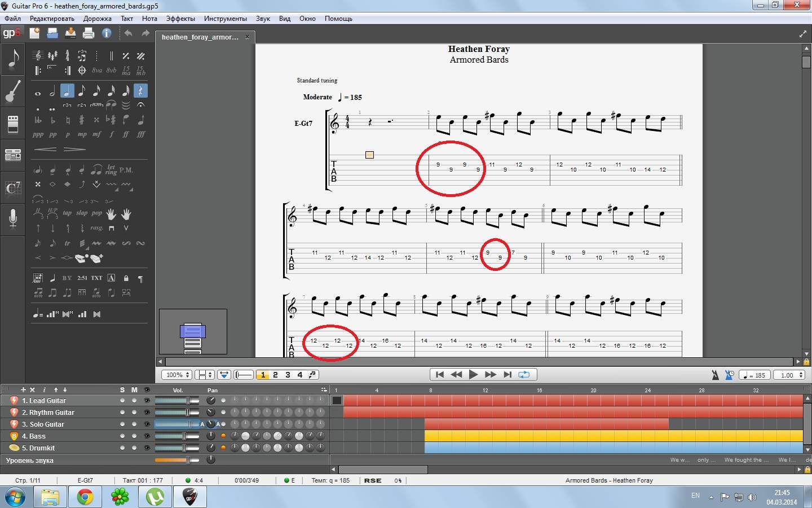Set fortissimo ff dynamic
The height and width of the screenshot is (508, 812).
click(x=126, y=134)
